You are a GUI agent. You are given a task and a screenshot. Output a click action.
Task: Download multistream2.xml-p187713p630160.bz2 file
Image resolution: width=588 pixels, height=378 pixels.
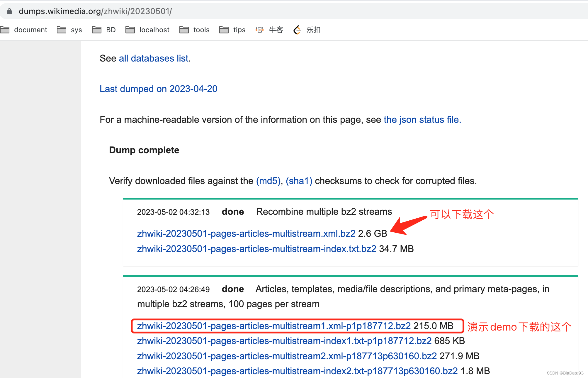coord(287,356)
